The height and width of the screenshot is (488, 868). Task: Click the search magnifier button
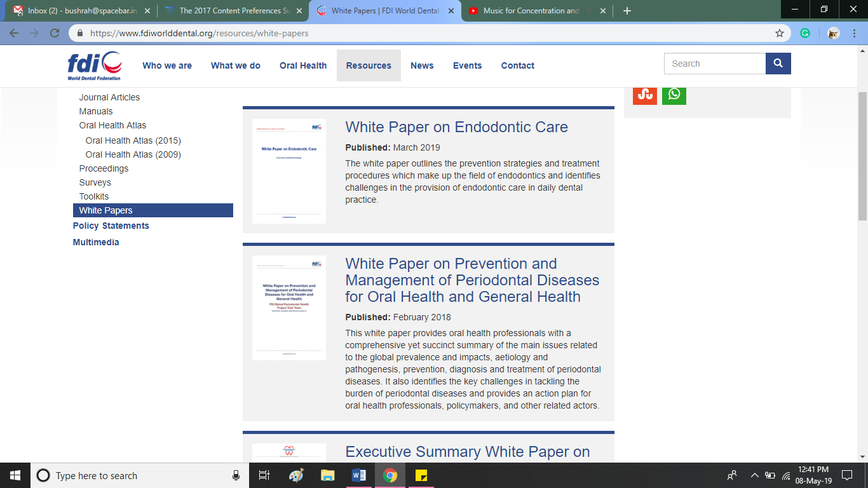(x=778, y=64)
